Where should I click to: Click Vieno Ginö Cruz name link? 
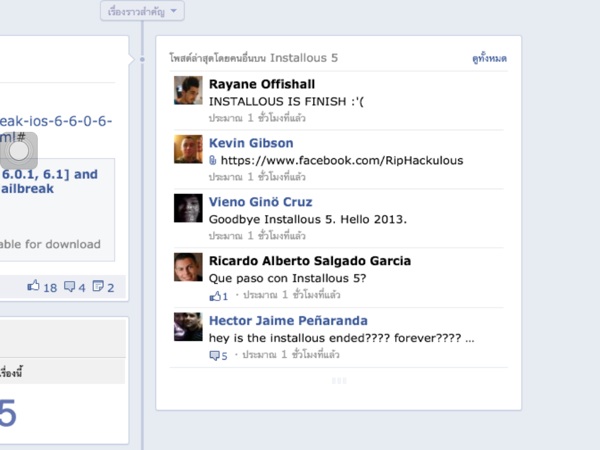tap(261, 202)
